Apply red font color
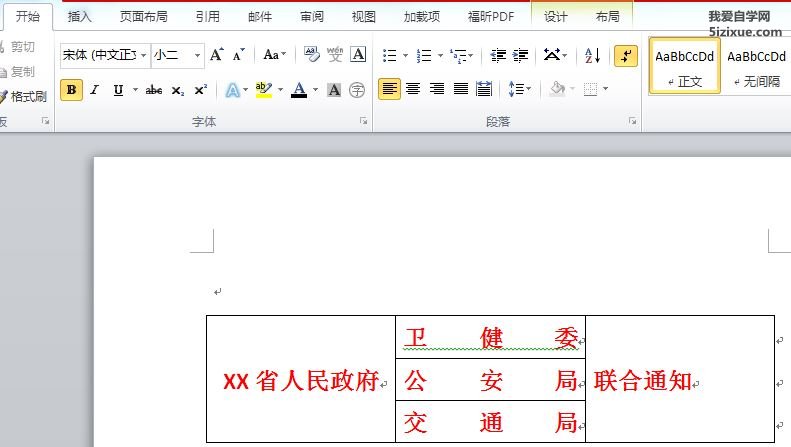The width and height of the screenshot is (791, 447). pos(299,90)
